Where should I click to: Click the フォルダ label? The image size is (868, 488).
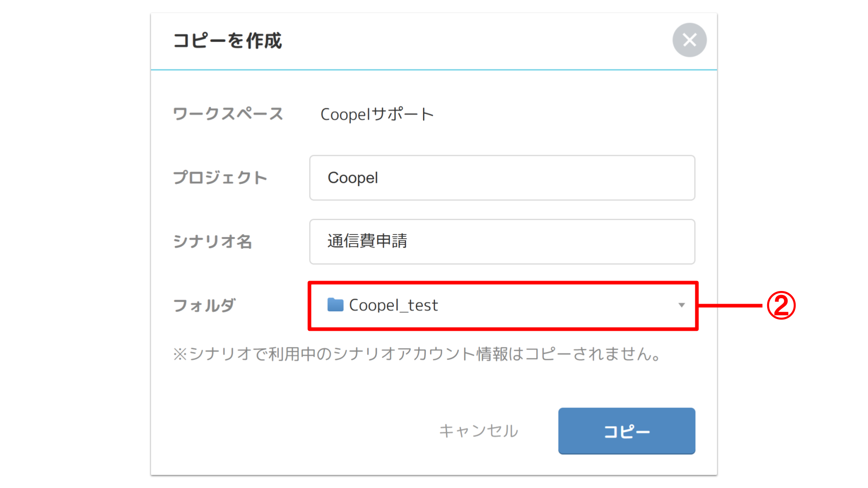click(204, 305)
